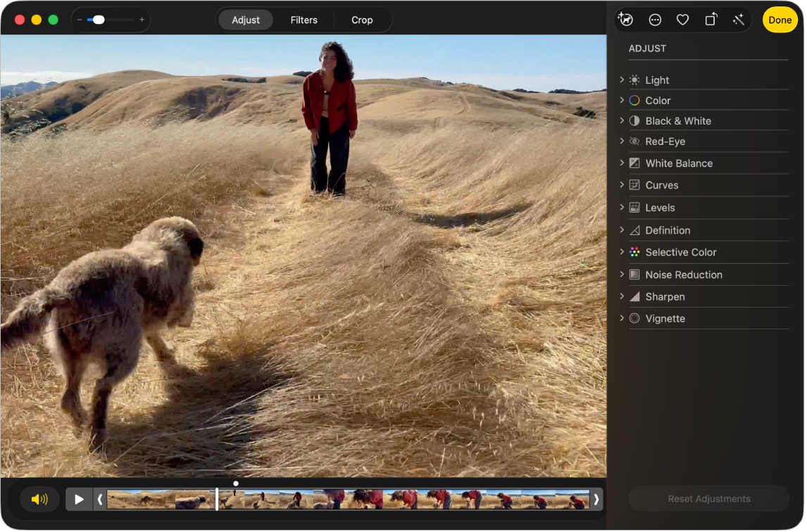
Task: Click the Color adjustment icon
Action: tap(633, 100)
